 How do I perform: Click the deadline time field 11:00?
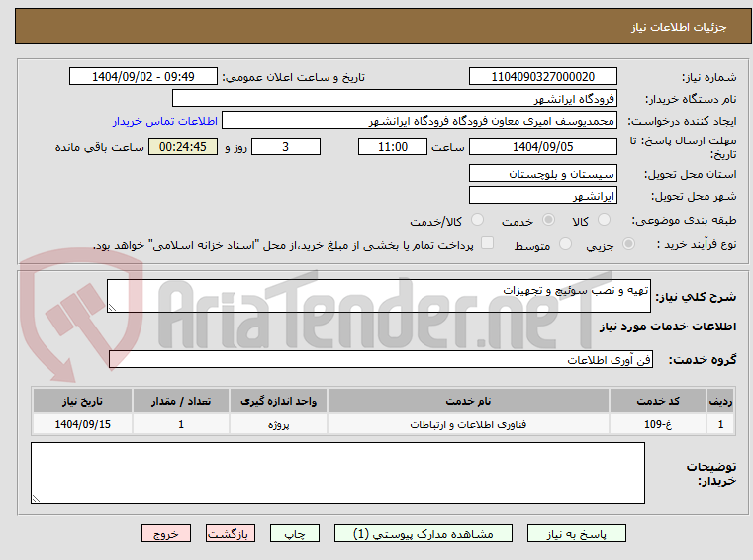tap(393, 147)
